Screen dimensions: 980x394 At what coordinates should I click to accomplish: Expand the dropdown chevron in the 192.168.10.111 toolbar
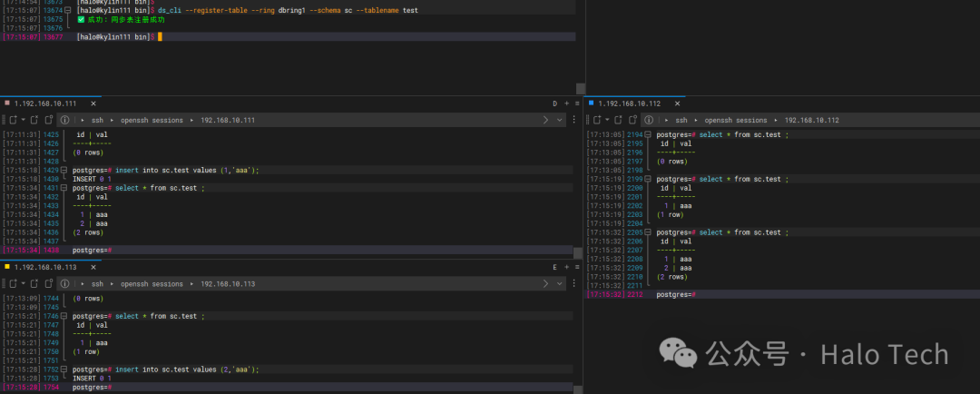point(560,120)
